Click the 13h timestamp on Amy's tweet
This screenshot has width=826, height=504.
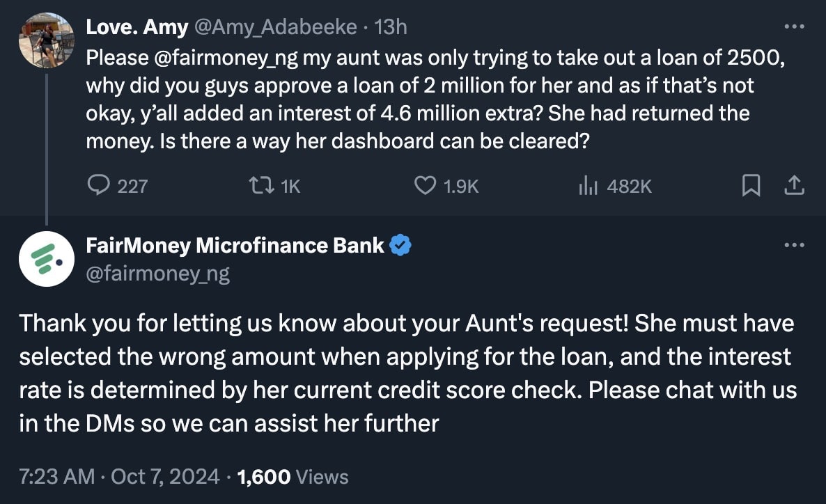391,27
